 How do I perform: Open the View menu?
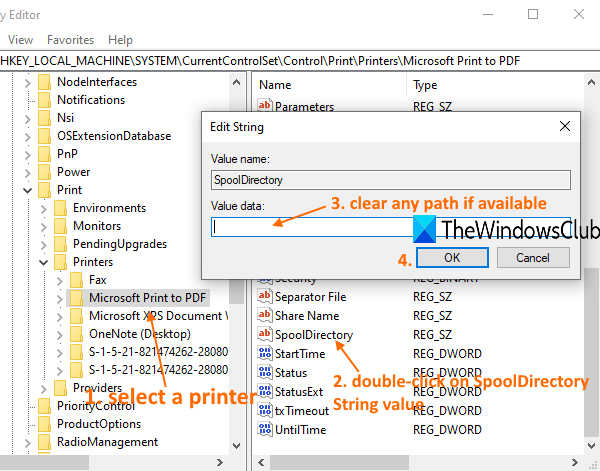tap(20, 40)
